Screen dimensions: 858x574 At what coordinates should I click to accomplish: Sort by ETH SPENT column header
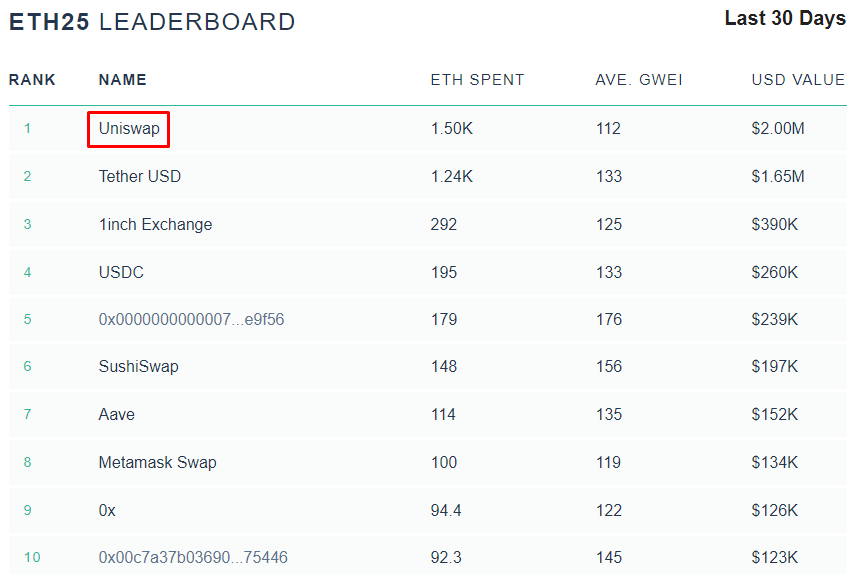(477, 80)
